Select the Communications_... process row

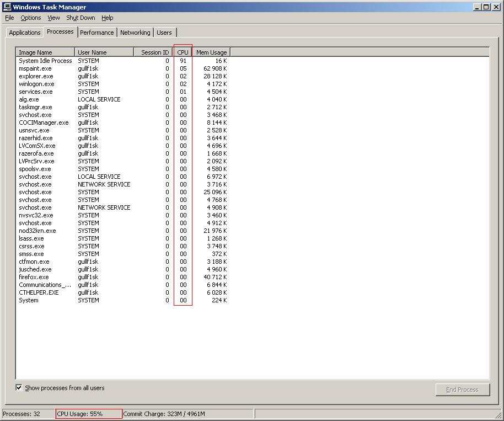pos(123,285)
